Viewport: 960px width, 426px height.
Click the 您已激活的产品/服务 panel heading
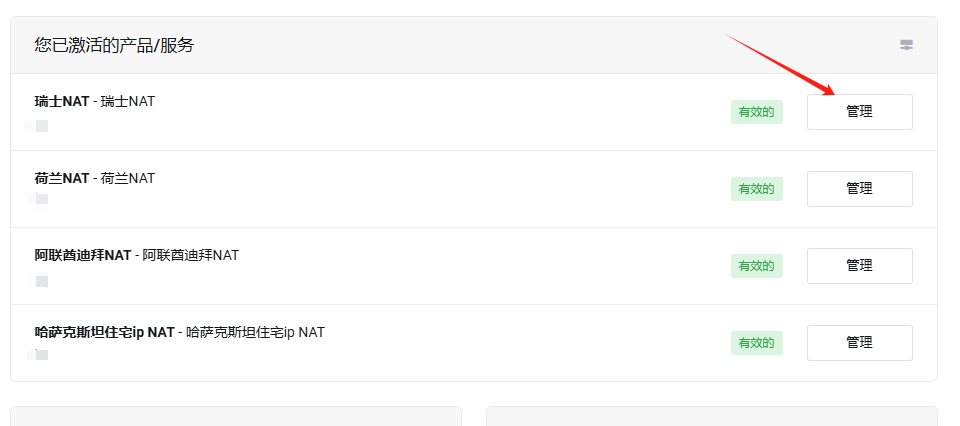pyautogui.click(x=114, y=45)
